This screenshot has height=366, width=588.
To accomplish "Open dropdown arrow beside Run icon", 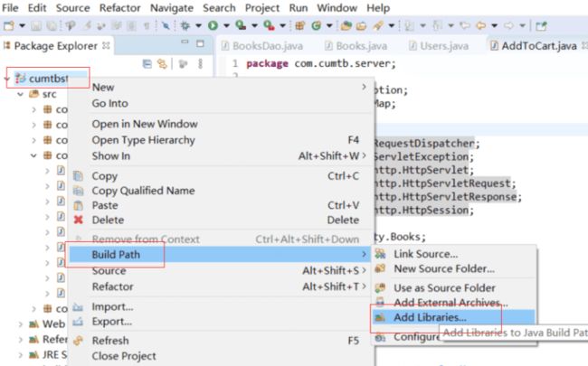I will 226,25.
